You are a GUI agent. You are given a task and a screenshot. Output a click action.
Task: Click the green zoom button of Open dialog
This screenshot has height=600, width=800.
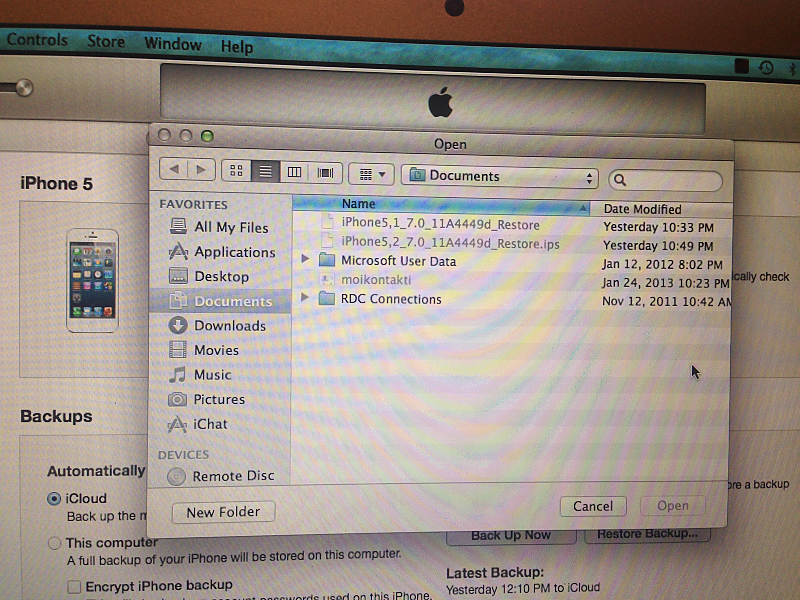click(207, 136)
